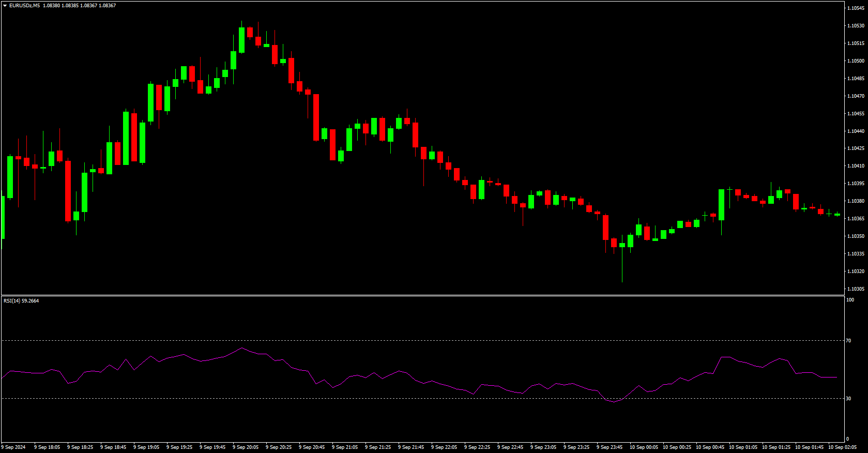868x453 pixels.
Task: Select the 9 Sep 20:05 time axis label
Action: coord(246,447)
